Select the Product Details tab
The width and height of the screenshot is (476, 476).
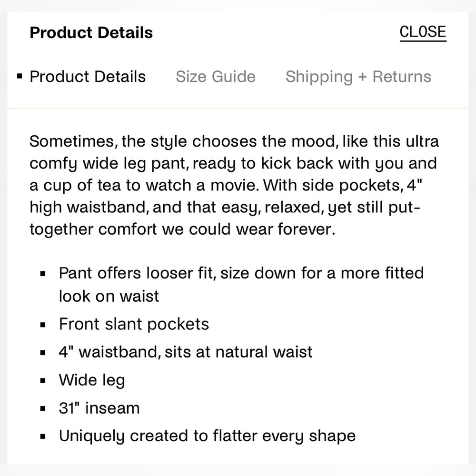pyautogui.click(x=88, y=77)
